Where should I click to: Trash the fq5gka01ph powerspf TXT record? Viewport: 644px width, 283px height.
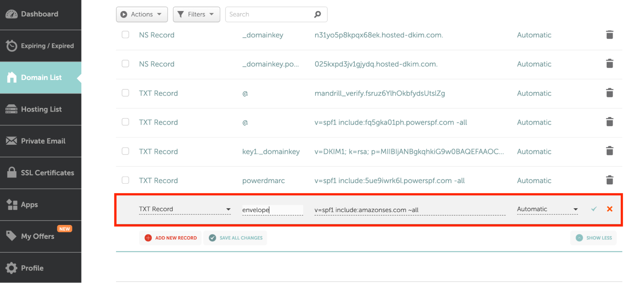pos(609,122)
